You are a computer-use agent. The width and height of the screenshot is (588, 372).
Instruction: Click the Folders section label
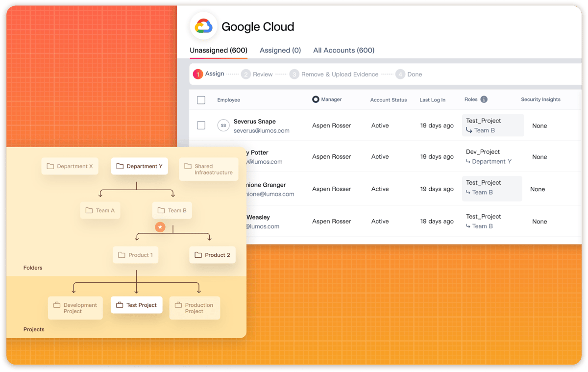33,268
